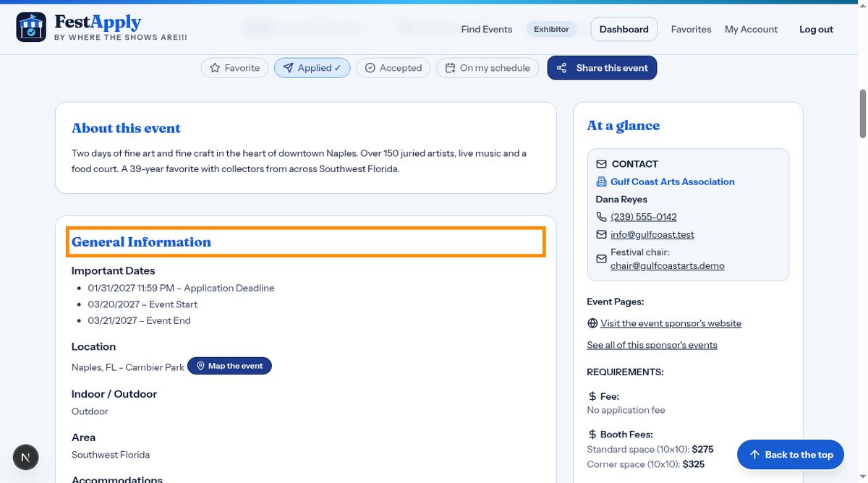Image resolution: width=868 pixels, height=483 pixels.
Task: Click the page's vertical scrollbar thumb
Action: coord(862,114)
